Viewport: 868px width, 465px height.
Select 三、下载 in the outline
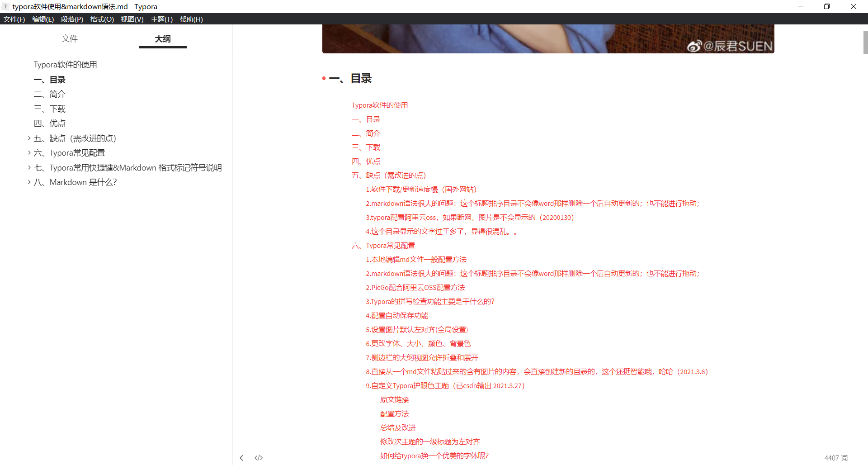tap(49, 109)
